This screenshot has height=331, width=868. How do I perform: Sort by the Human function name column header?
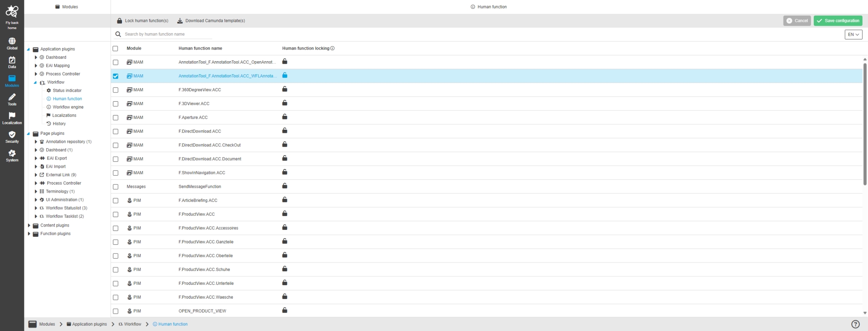(200, 48)
